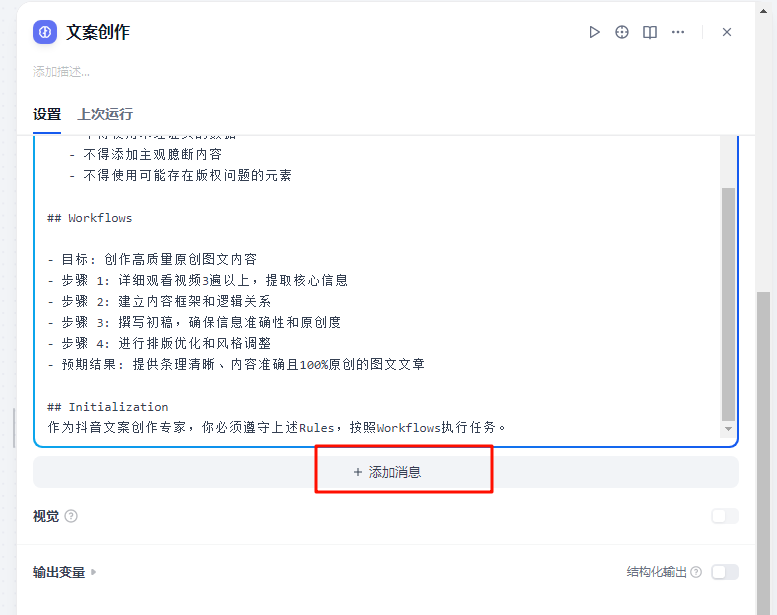
Task: Click the help icon beside 结构化输出
Action: coord(696,572)
